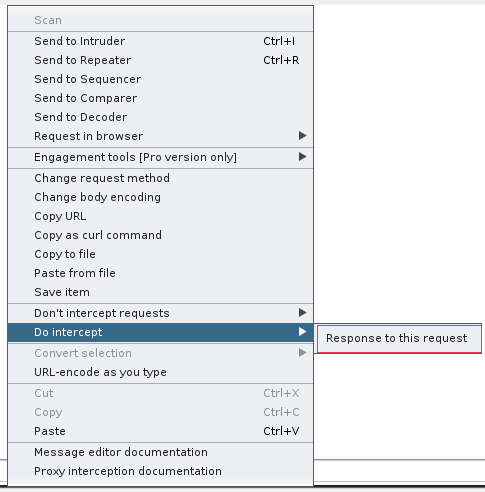Expand Engagement tools submenu arrow
485x492 pixels.
[x=302, y=157]
